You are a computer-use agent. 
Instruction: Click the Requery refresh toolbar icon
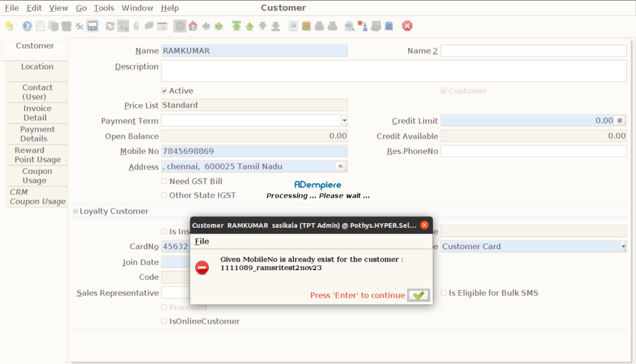(110, 26)
